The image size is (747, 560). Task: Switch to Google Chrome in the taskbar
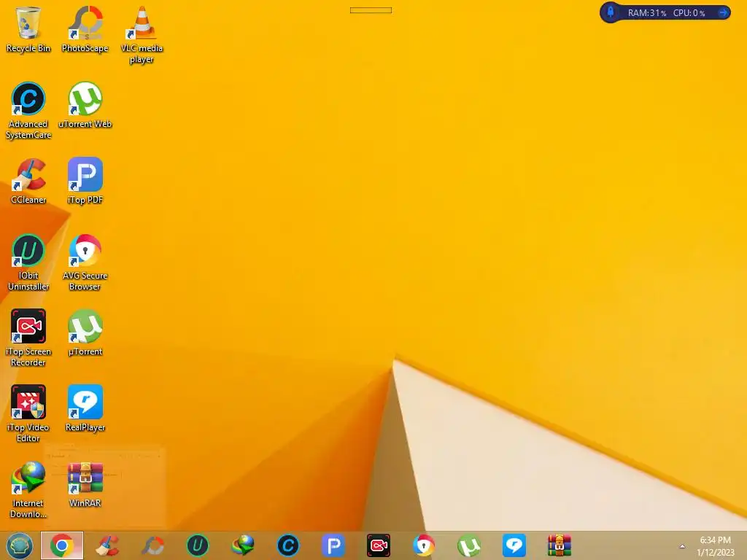coord(62,545)
